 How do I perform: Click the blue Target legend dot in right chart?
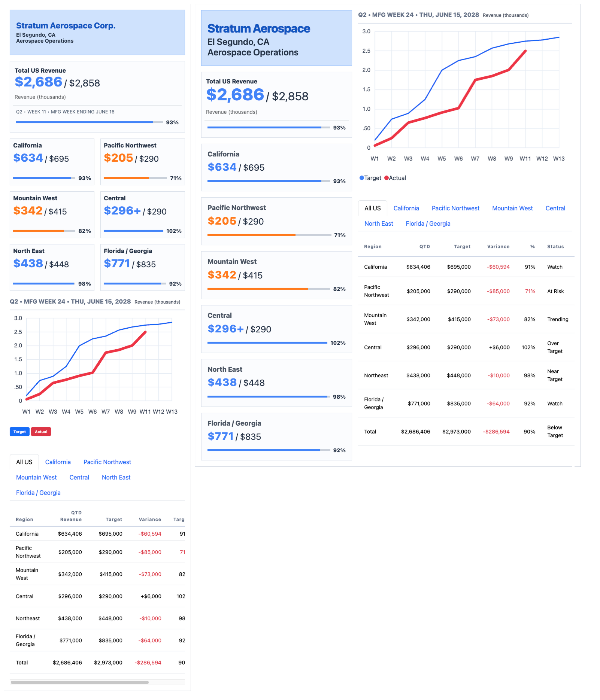362,178
